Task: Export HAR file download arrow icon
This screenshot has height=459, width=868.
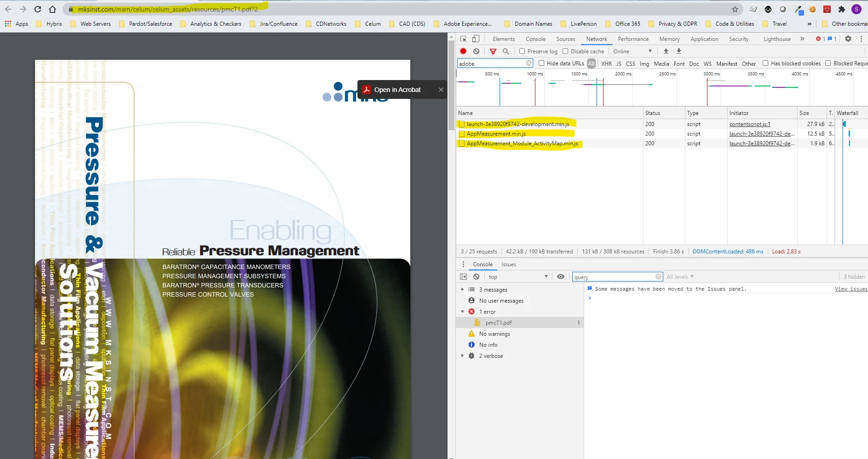Action: 679,51
